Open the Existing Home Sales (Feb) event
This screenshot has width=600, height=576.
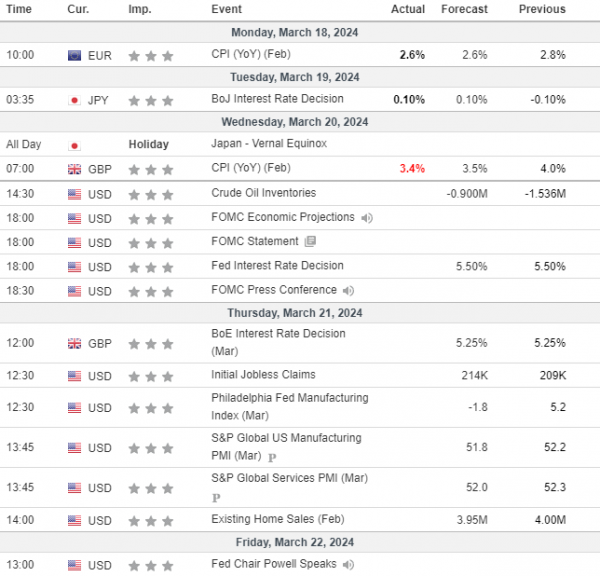[278, 519]
